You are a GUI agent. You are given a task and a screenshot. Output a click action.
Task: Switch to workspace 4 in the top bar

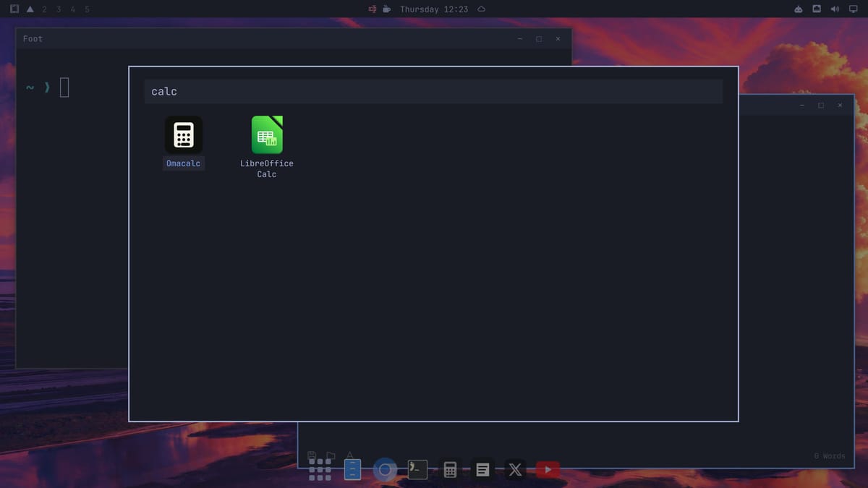coord(73,9)
